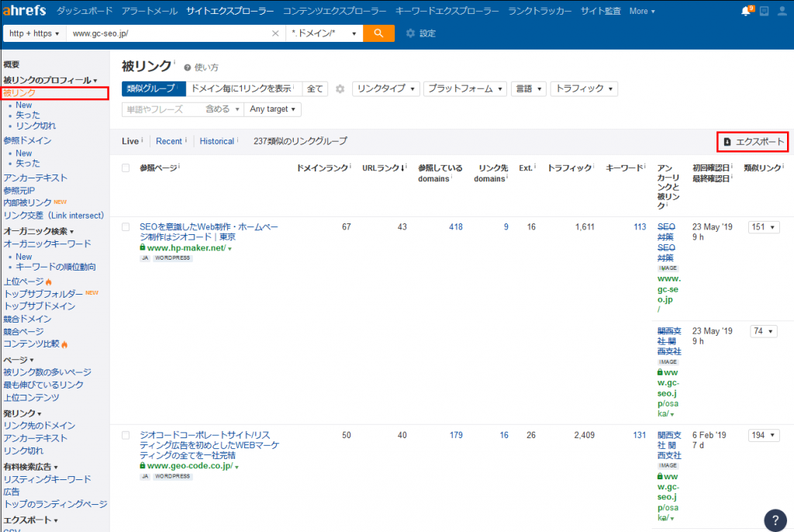The height and width of the screenshot is (532, 794).
Task: Open オーガニックキーワード in the sidebar
Action: (47, 244)
